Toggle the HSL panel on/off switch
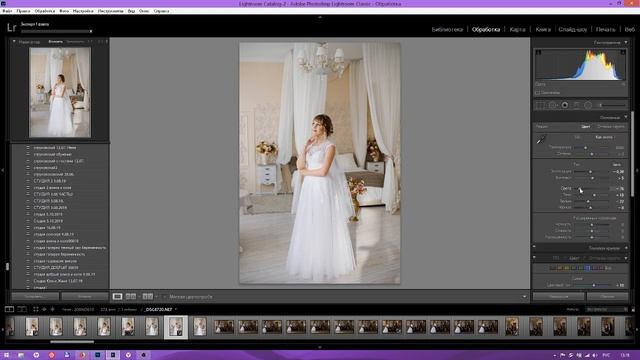Viewport: 640px width, 360px height. click(x=534, y=257)
